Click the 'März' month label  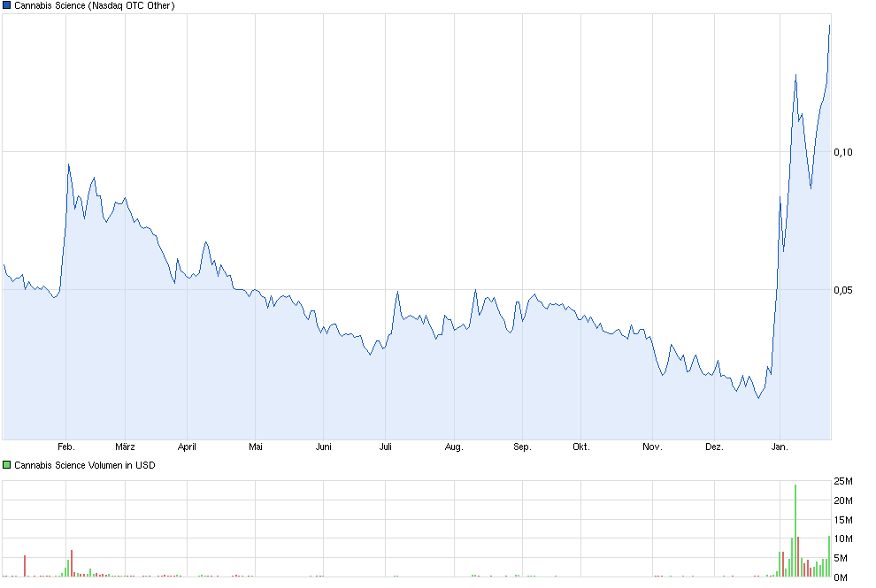click(125, 447)
